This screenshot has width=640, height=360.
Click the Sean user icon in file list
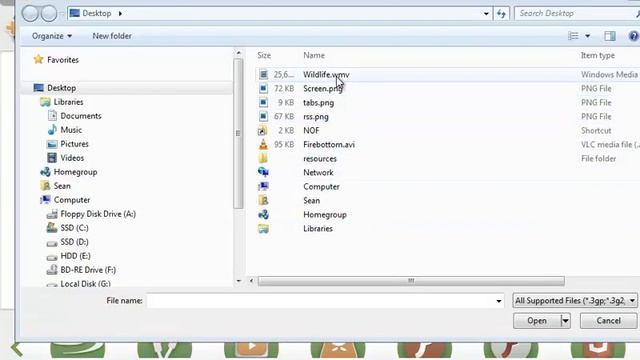pos(263,200)
